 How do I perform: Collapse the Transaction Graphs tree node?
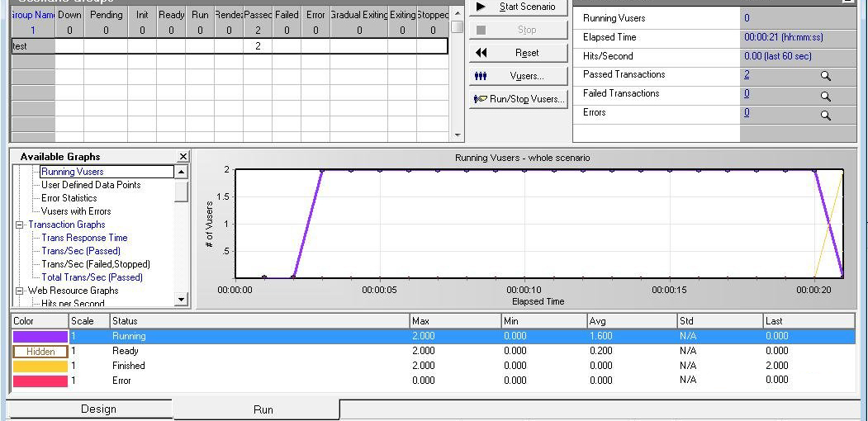pos(20,225)
